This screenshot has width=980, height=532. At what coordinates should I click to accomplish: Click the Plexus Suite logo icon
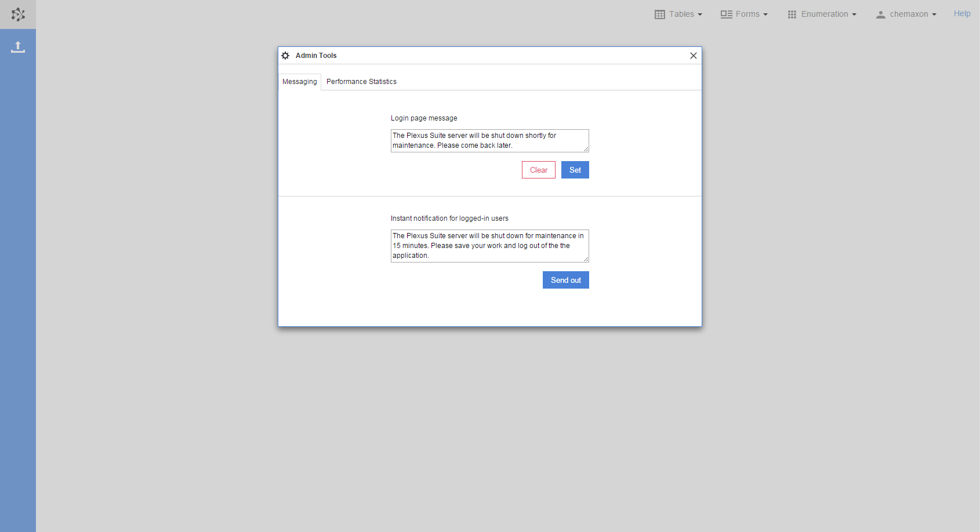(x=18, y=14)
